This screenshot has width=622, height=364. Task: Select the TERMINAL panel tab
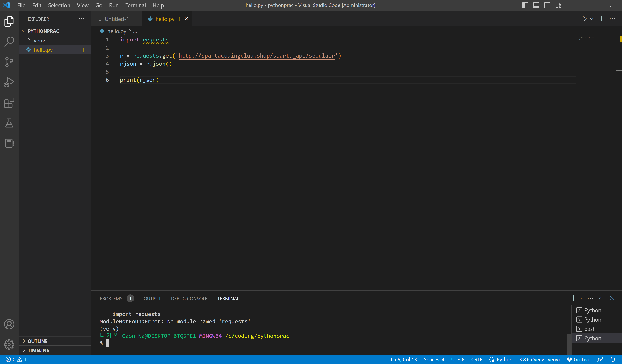(228, 299)
